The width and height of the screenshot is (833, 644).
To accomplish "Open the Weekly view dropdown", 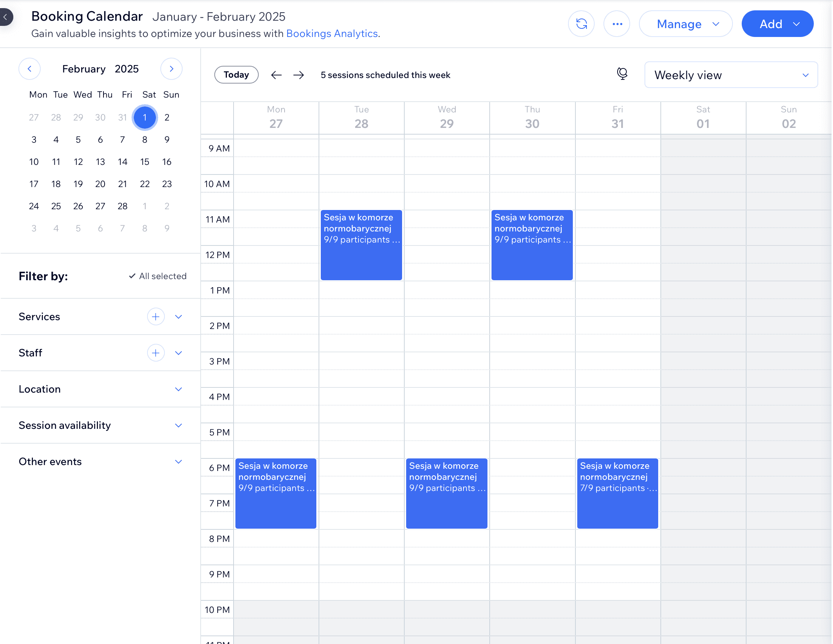I will pyautogui.click(x=730, y=75).
